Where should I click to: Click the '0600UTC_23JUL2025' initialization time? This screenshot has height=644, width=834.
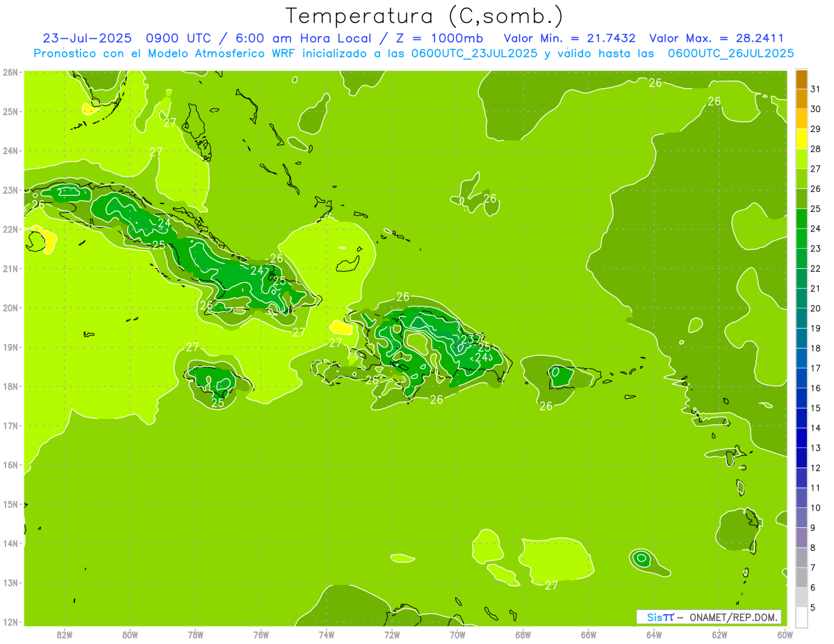coord(474,53)
